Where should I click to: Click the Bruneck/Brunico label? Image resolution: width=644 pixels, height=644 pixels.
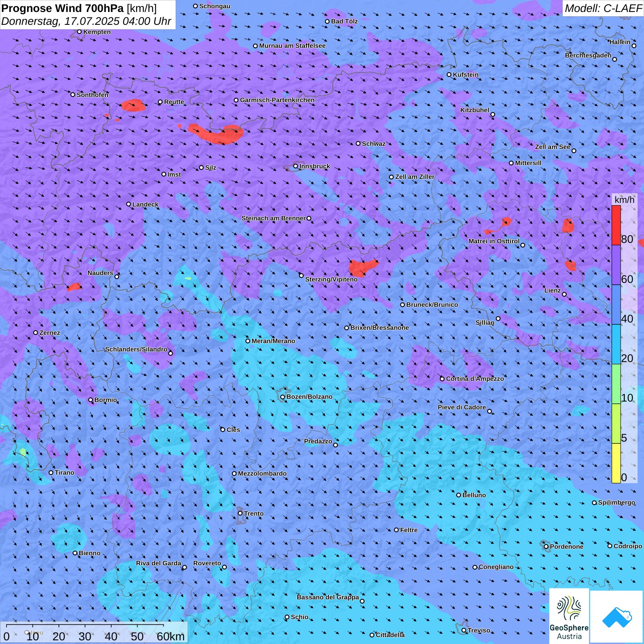point(432,305)
